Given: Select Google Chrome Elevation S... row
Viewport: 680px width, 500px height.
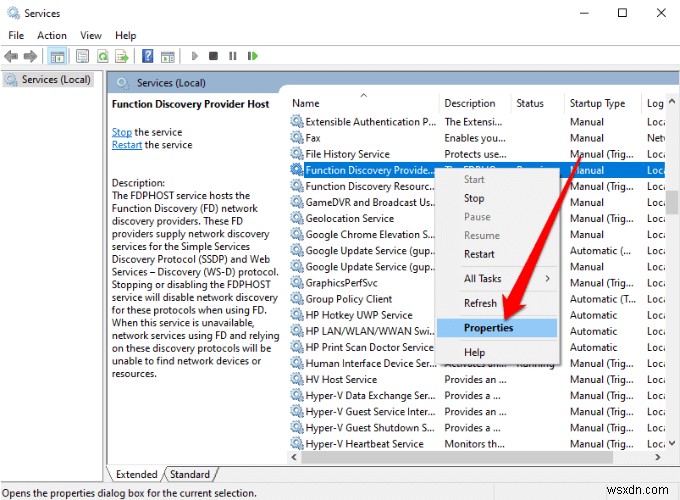Looking at the screenshot, I should pyautogui.click(x=362, y=235).
